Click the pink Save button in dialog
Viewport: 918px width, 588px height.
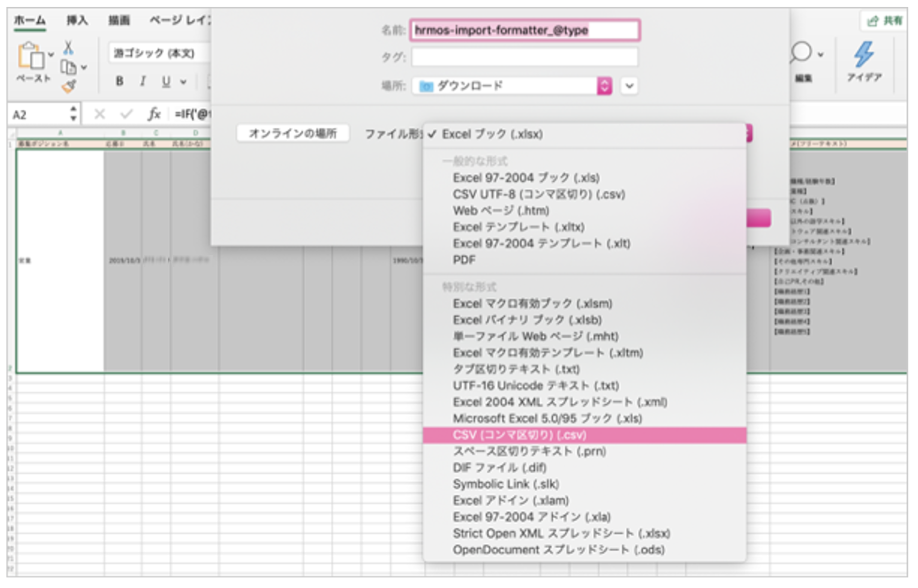tap(758, 218)
